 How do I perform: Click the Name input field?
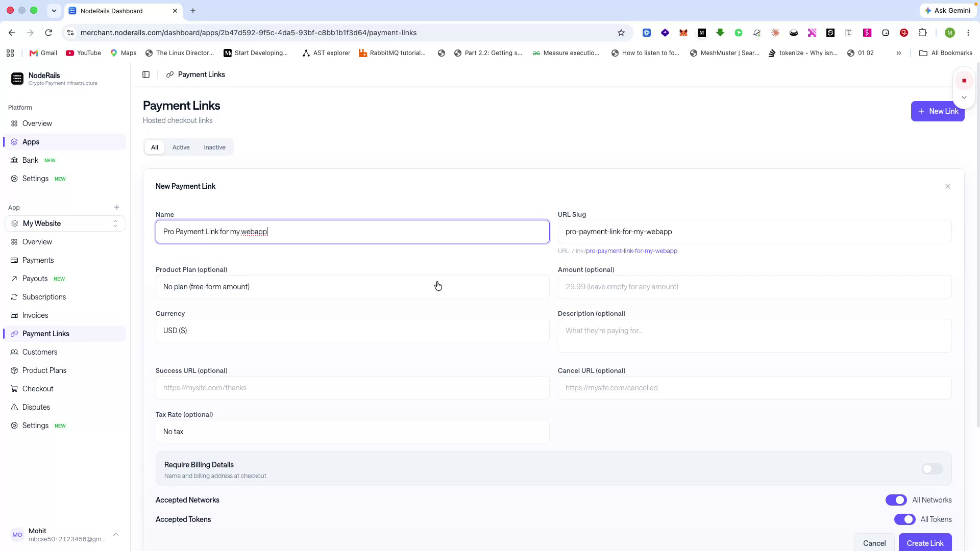353,232
